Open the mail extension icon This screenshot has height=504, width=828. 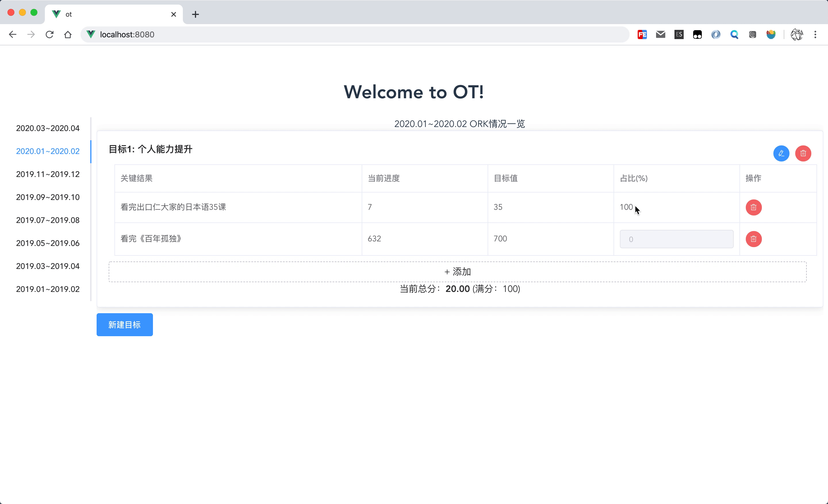[x=660, y=34]
